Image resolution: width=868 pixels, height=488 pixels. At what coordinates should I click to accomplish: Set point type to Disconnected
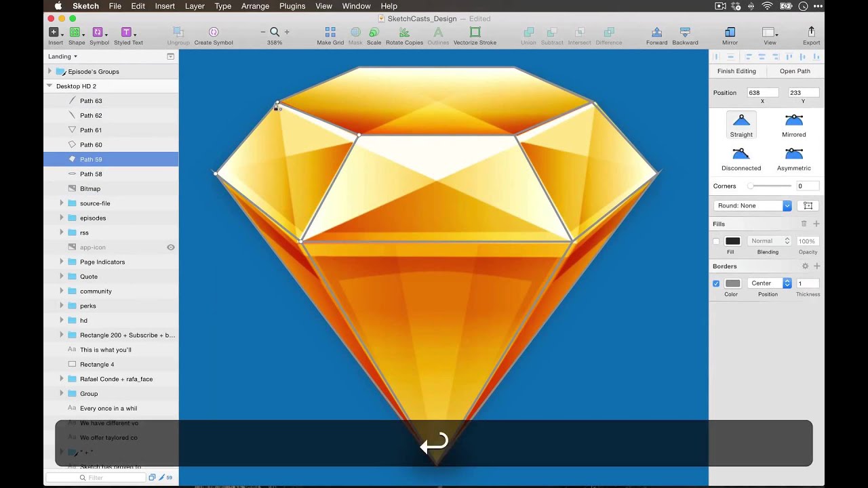pyautogui.click(x=741, y=160)
